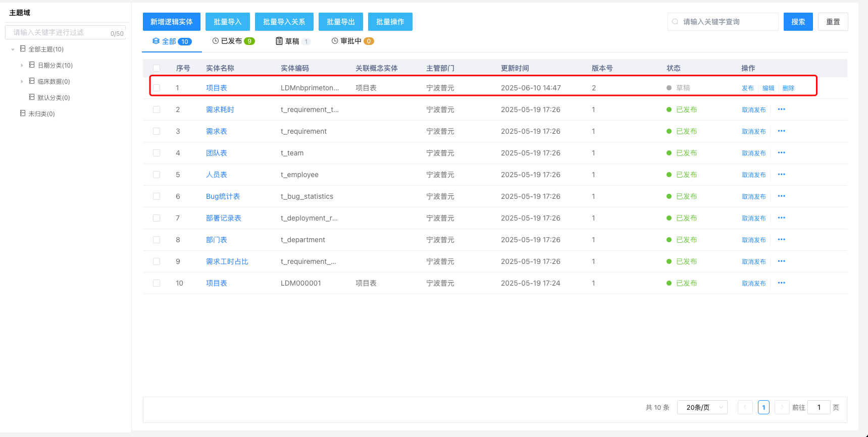Click the 未归类 folder icon in the tree
Screen dimensions: 868x437
click(23, 114)
